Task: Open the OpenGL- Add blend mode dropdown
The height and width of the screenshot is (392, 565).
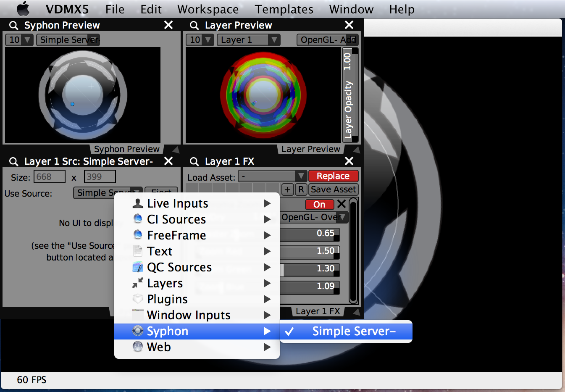Action: point(327,39)
